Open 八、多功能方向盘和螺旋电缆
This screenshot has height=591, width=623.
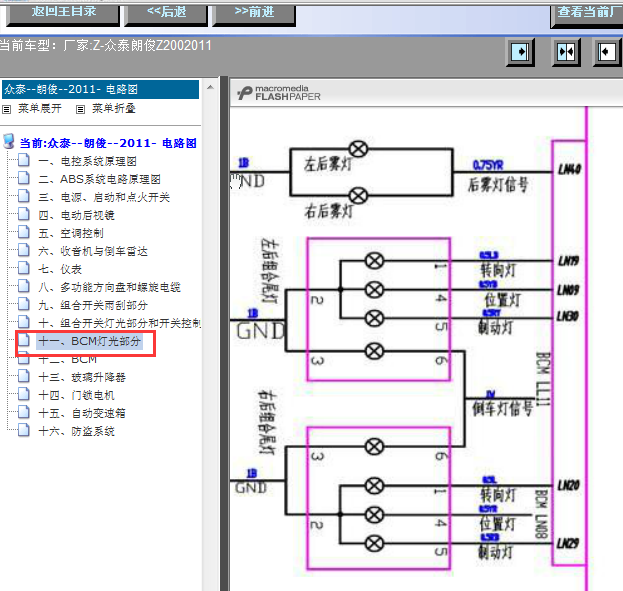(x=110, y=287)
